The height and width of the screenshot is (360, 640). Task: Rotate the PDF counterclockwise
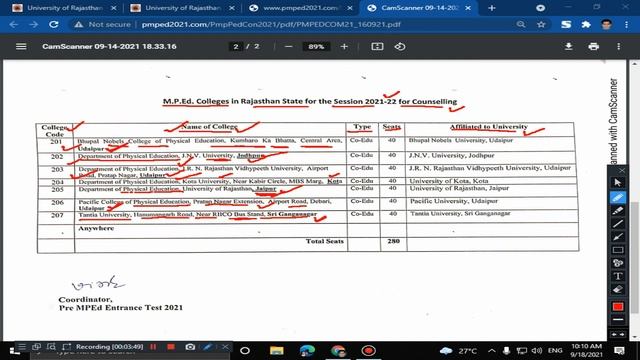click(400, 47)
